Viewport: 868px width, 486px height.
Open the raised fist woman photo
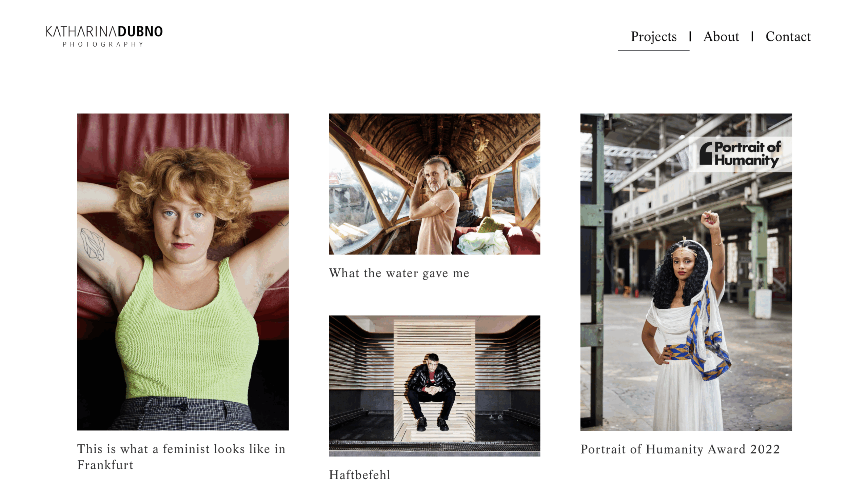[686, 272]
